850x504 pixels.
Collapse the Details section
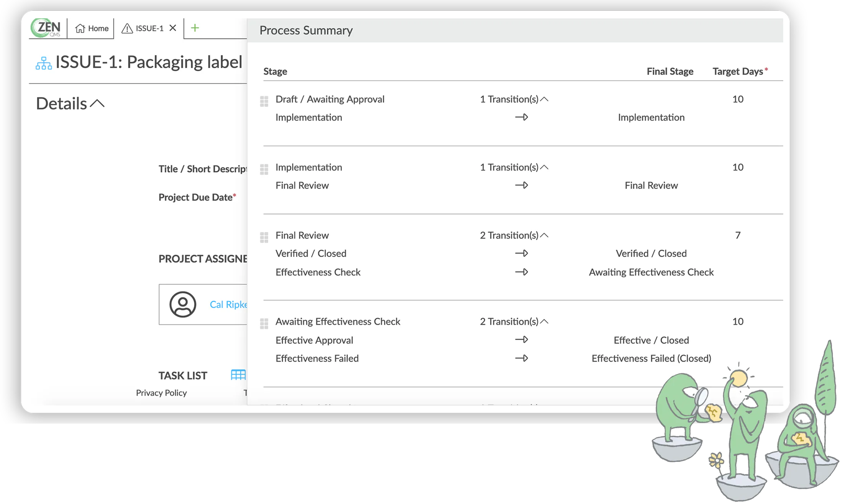pyautogui.click(x=97, y=103)
